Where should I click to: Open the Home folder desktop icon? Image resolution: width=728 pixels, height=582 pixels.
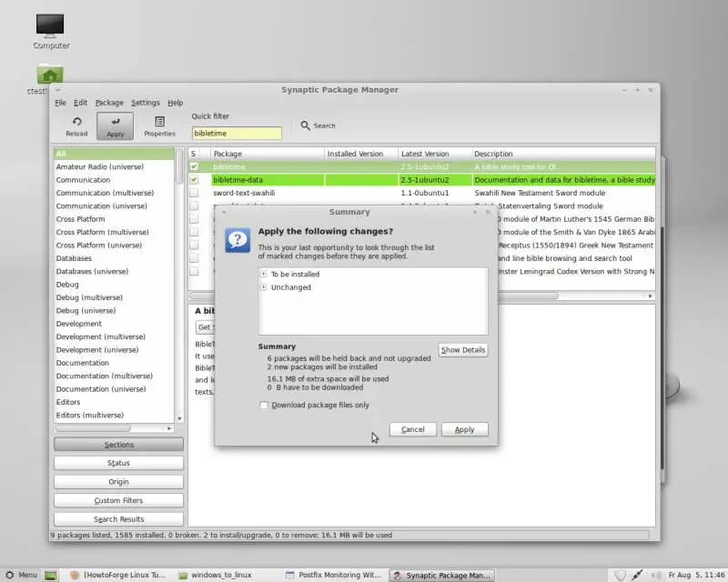[50, 75]
